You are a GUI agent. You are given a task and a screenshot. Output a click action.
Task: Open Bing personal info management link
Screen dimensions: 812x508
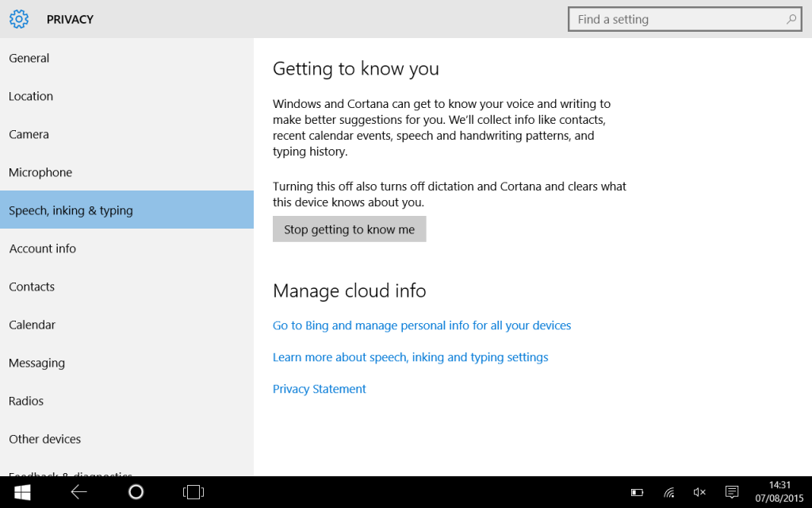422,325
